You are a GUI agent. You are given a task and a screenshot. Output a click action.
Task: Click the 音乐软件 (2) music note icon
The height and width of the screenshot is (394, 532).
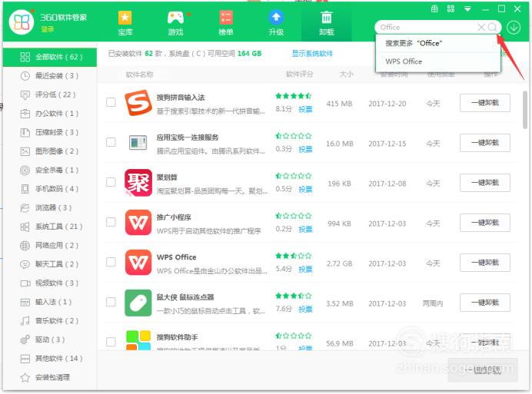point(25,320)
